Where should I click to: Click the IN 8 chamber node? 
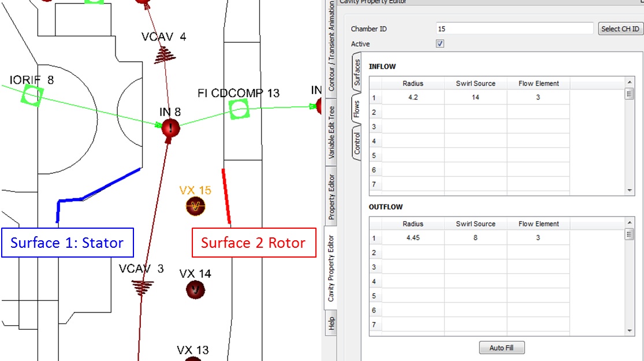click(x=170, y=128)
